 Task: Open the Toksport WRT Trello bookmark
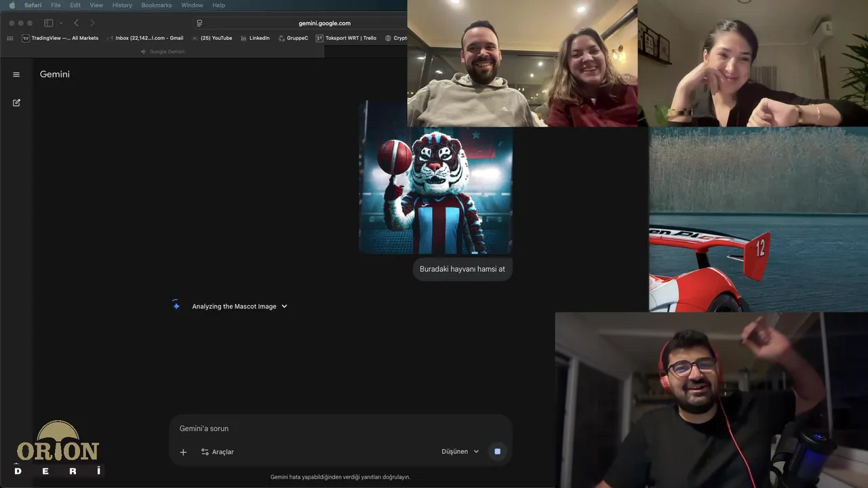click(346, 38)
